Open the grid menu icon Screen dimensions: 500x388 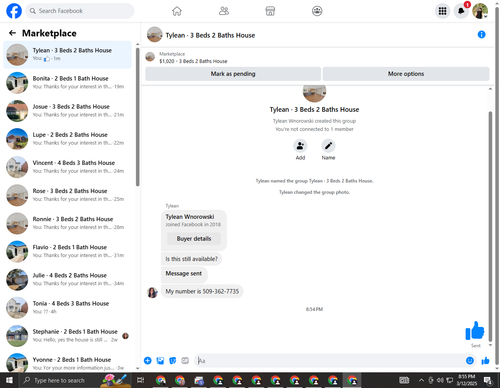pos(442,11)
